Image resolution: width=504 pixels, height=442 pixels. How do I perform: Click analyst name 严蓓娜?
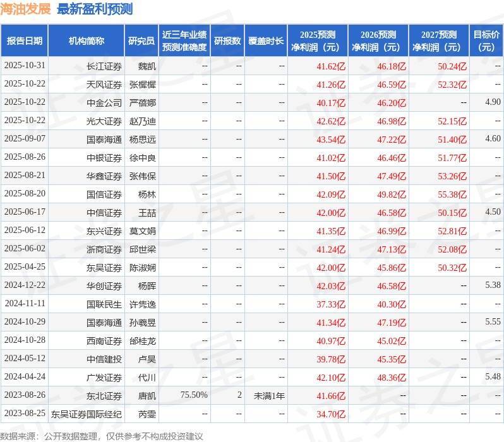(143, 103)
